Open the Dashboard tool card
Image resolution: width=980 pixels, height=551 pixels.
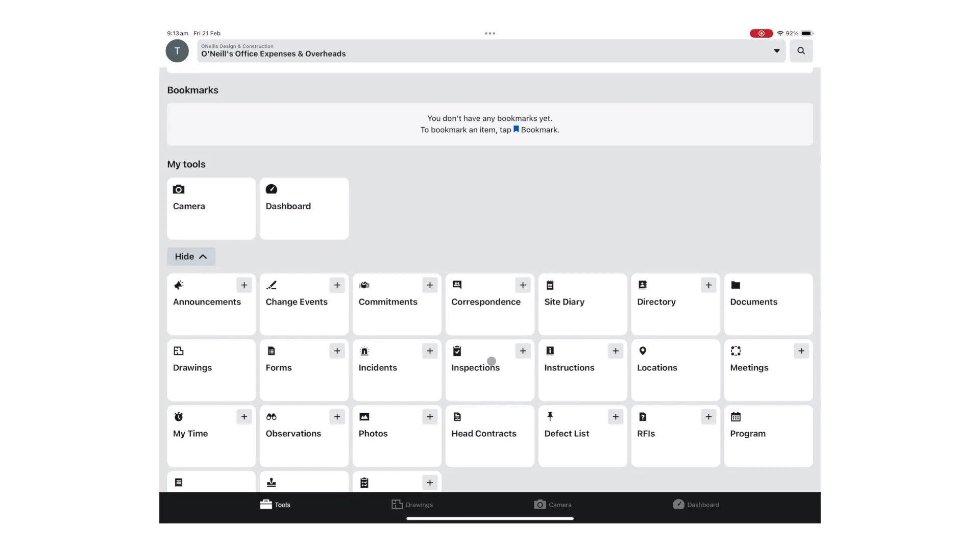(x=304, y=209)
